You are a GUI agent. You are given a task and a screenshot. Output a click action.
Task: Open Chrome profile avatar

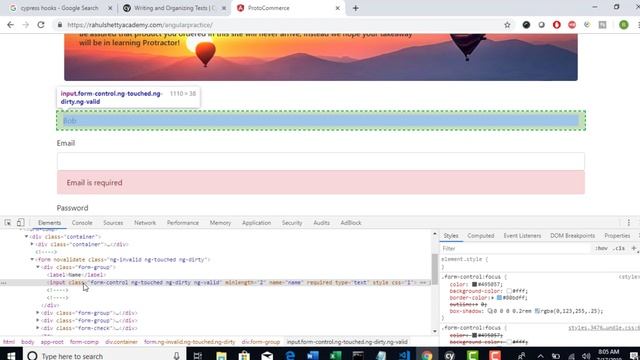pyautogui.click(x=624, y=25)
